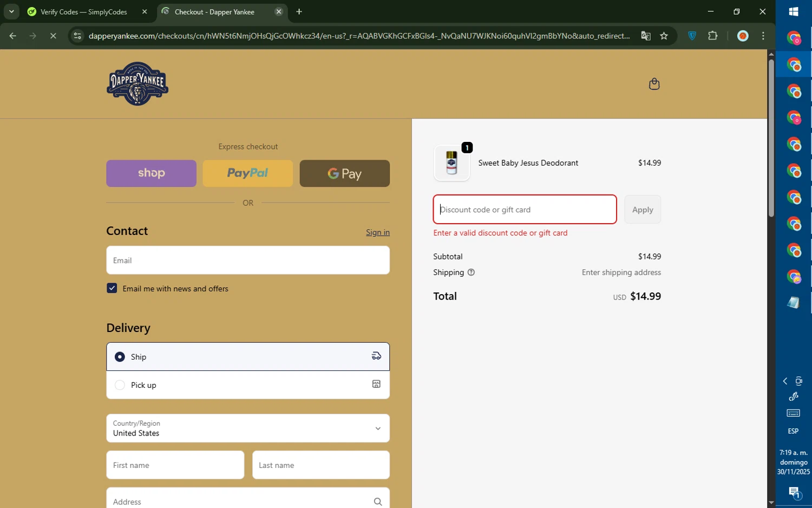
Task: Bookmark this page with the star icon
Action: click(x=664, y=36)
